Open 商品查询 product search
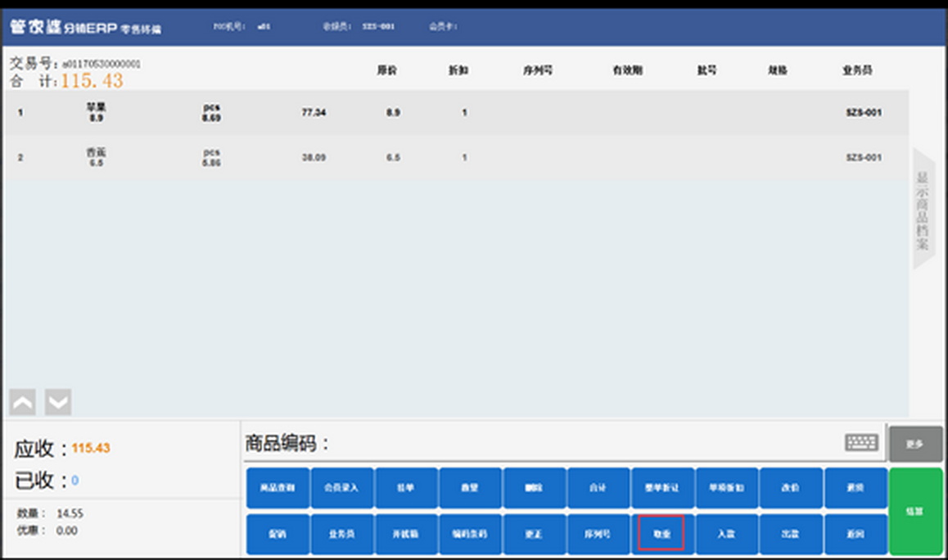 coord(278,488)
